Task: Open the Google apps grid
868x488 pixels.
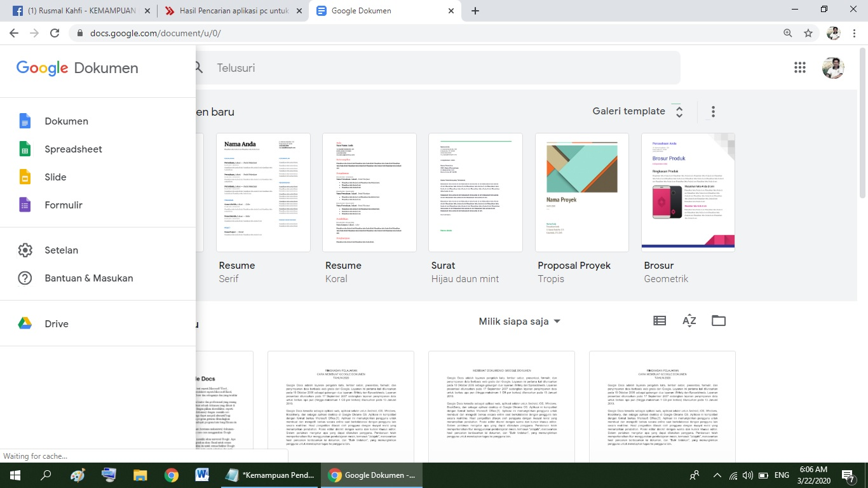Action: point(800,68)
